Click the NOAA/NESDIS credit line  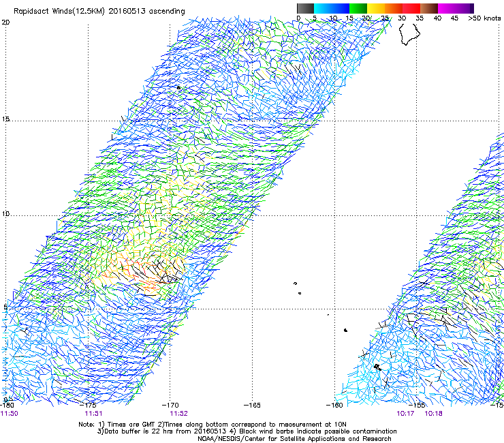[x=294, y=439]
